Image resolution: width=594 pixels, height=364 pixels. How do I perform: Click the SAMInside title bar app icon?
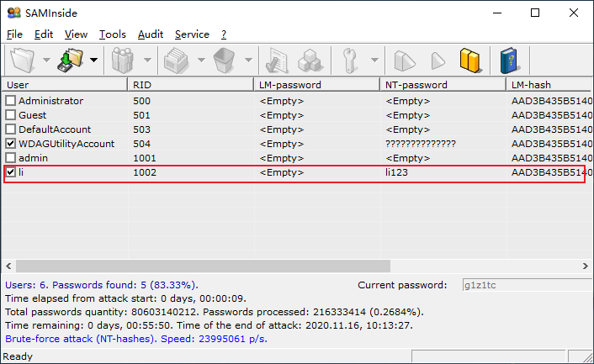(14, 13)
